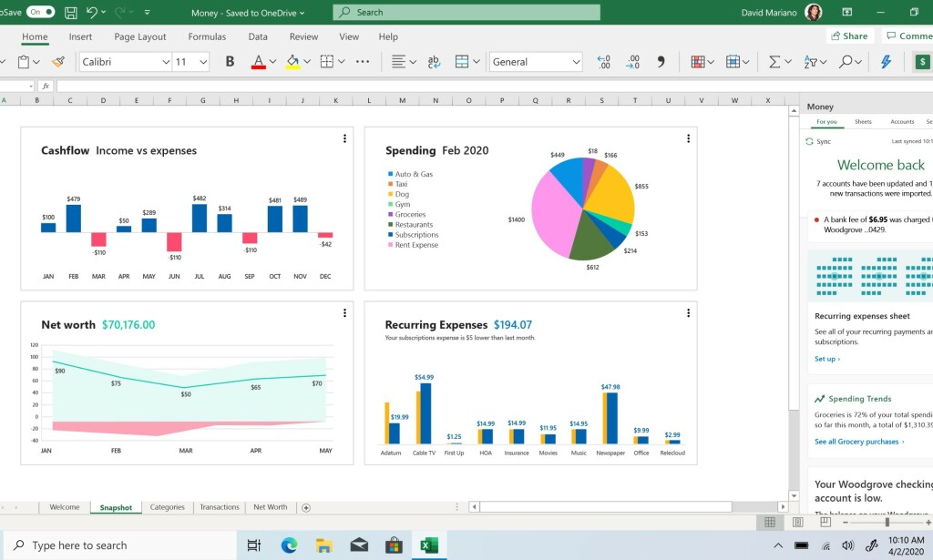The width and height of the screenshot is (933, 560).
Task: Apply Comma Style number format
Action: tap(661, 62)
